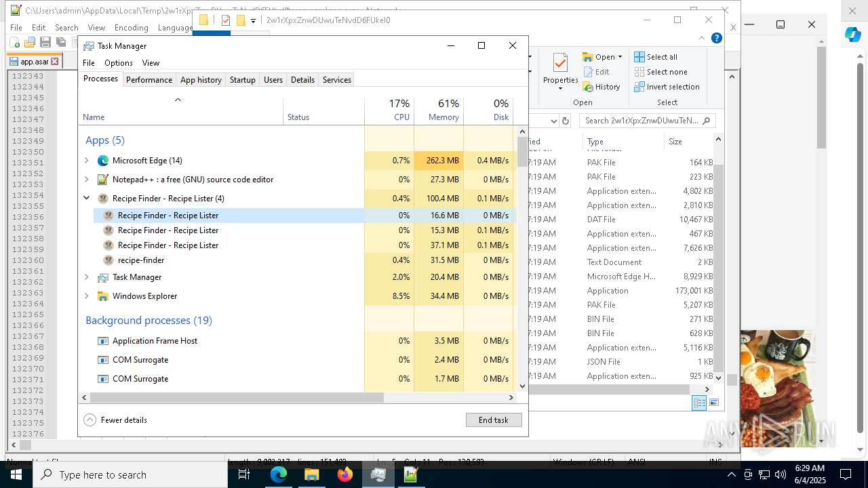Viewport: 868px width, 488px height.
Task: Open Task Manager View menu
Action: point(151,63)
